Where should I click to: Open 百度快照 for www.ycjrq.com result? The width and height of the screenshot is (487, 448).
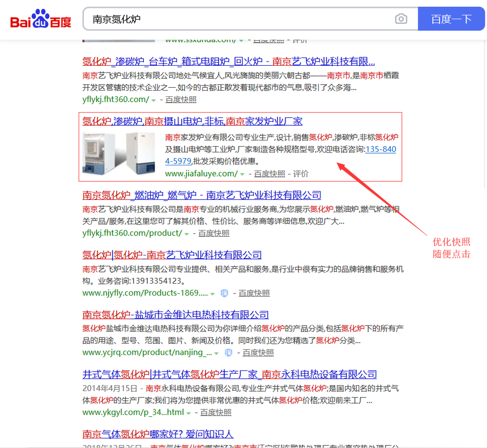[258, 353]
